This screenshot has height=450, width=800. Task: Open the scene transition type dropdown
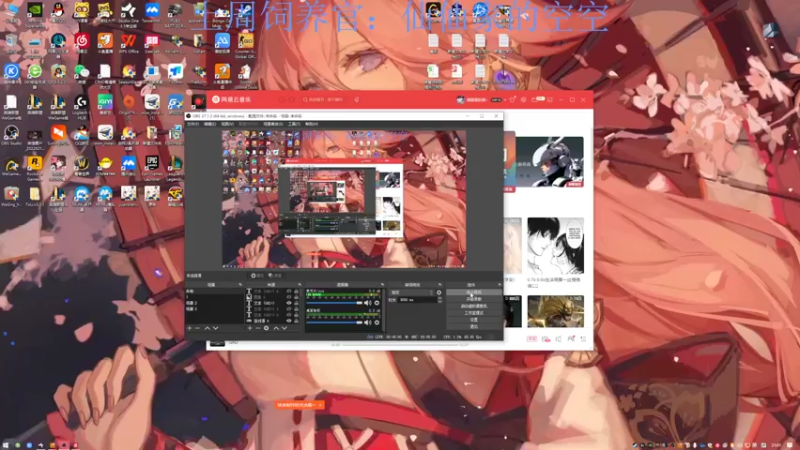click(x=412, y=292)
